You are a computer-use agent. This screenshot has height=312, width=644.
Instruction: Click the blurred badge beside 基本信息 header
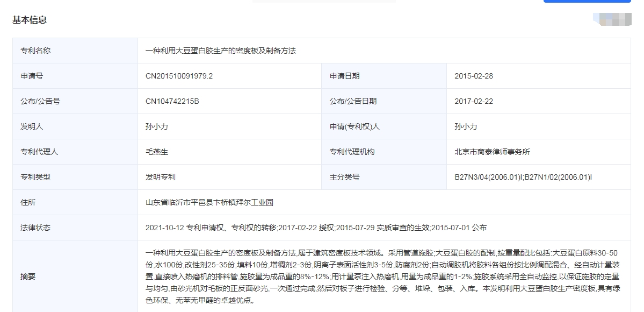pos(611,20)
